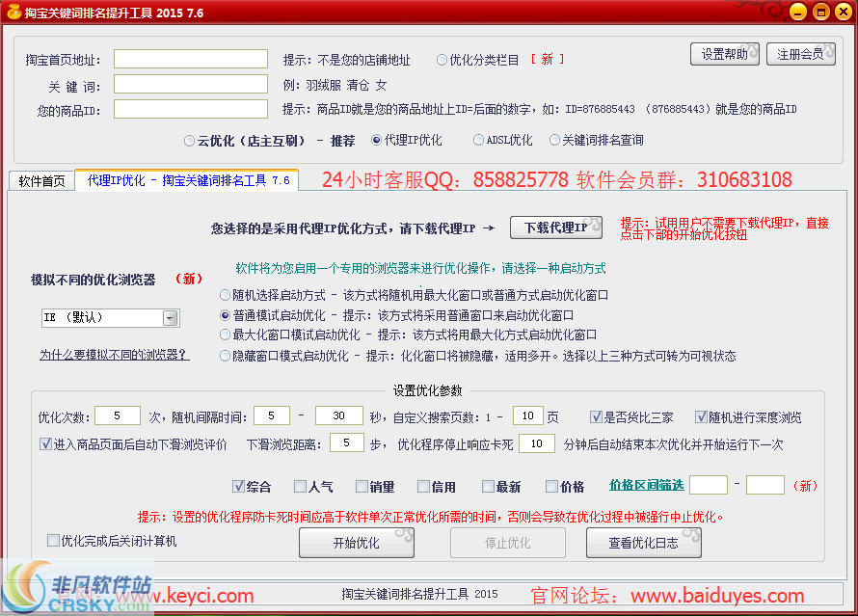Click minimum interval time field showing 5
This screenshot has height=616, width=858.
(272, 415)
